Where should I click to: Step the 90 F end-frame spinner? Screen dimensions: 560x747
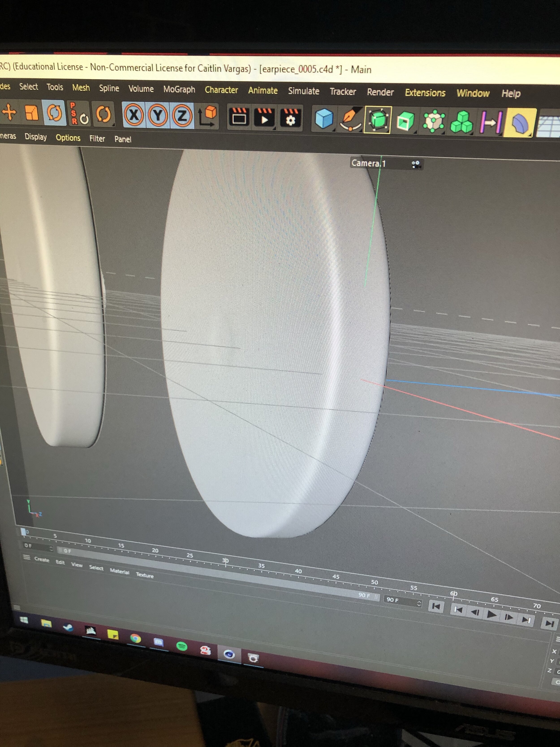[419, 604]
